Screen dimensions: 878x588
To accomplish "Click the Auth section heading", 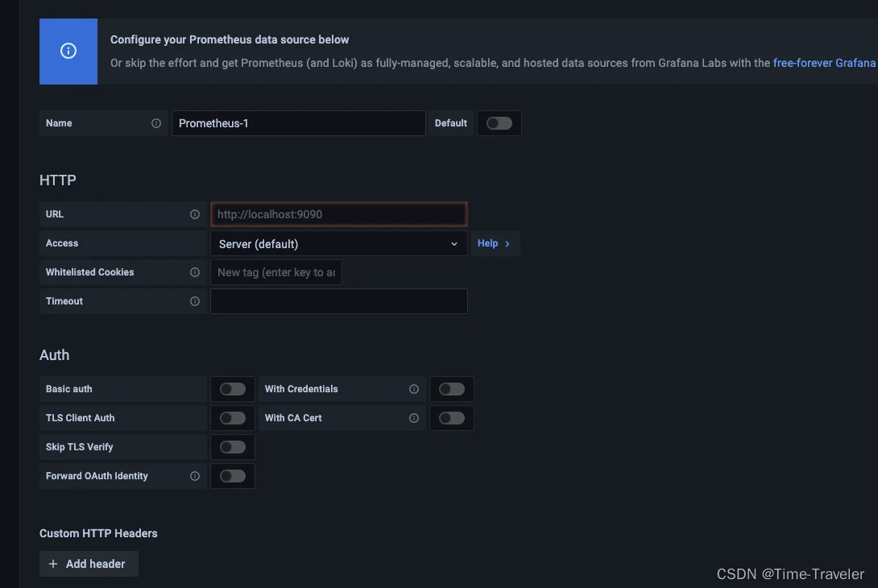I will 54,355.
